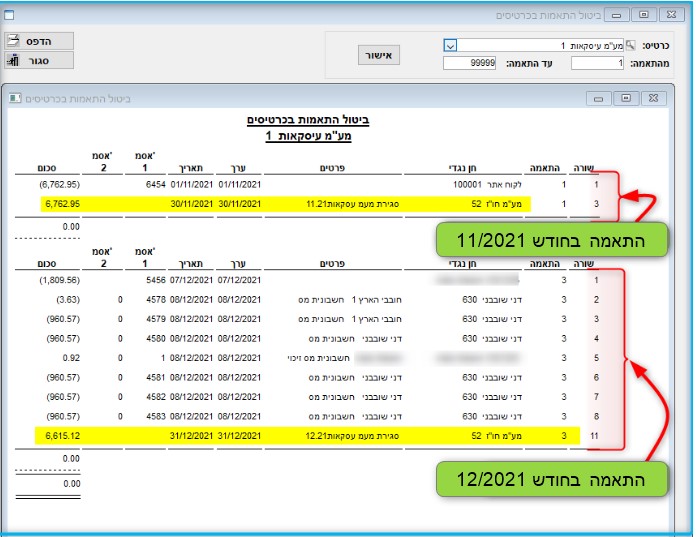Viewport: 696px width, 537px height.
Task: Click the amount 0.92
Action: pyautogui.click(x=71, y=358)
